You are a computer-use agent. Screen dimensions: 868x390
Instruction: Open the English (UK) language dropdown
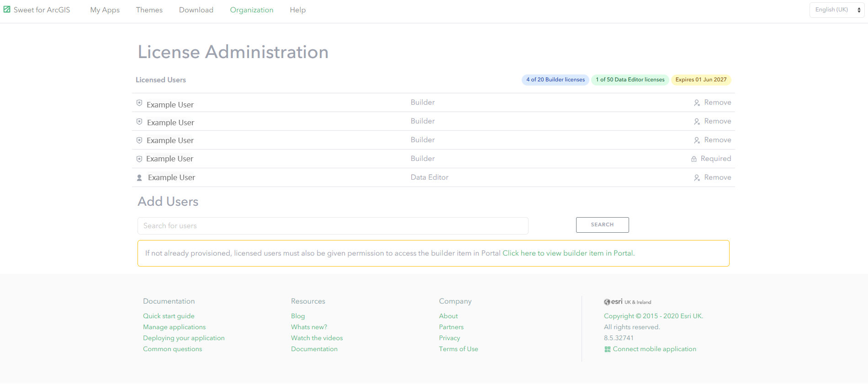point(836,10)
